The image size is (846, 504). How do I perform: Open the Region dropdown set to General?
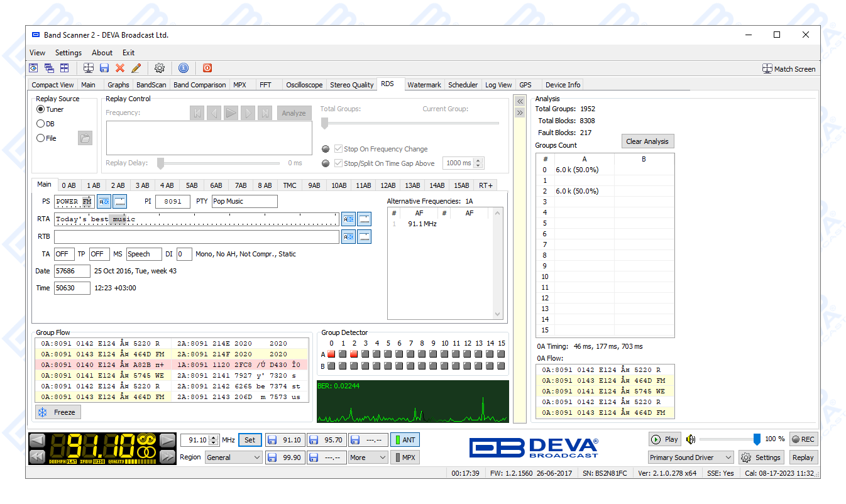point(233,457)
